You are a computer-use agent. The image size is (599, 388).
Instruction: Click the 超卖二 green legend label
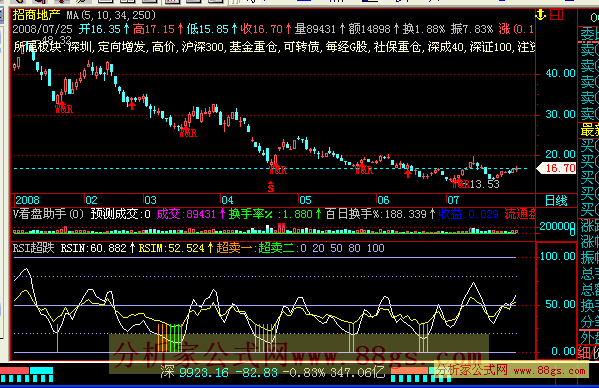[276, 248]
